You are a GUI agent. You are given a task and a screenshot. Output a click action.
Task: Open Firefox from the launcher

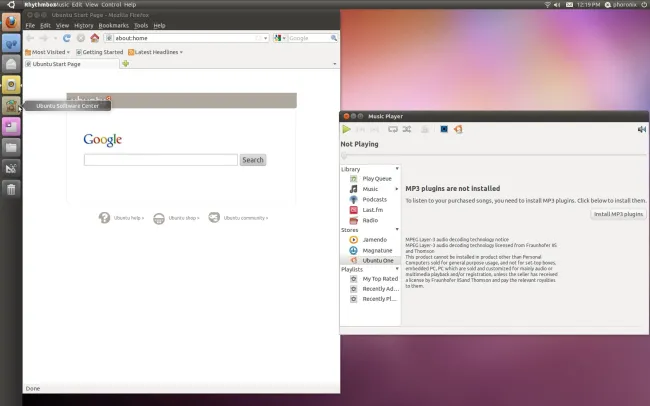[11, 22]
